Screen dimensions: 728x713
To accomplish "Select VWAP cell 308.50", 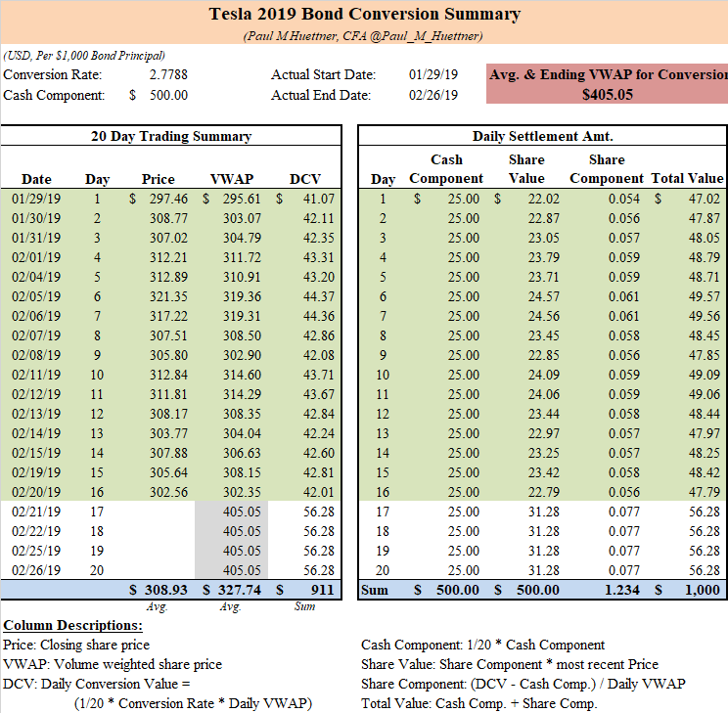I will (242, 335).
